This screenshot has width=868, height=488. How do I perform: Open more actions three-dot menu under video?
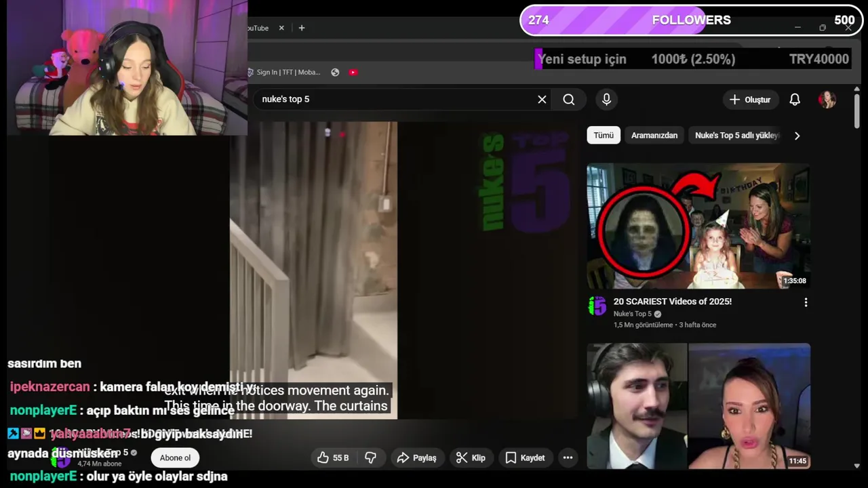568,458
